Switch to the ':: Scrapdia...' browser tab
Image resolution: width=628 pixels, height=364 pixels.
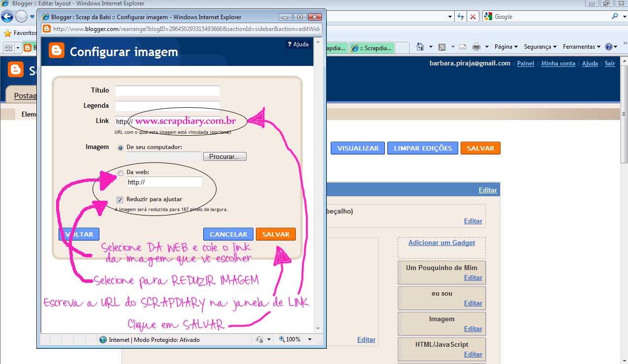(x=373, y=48)
